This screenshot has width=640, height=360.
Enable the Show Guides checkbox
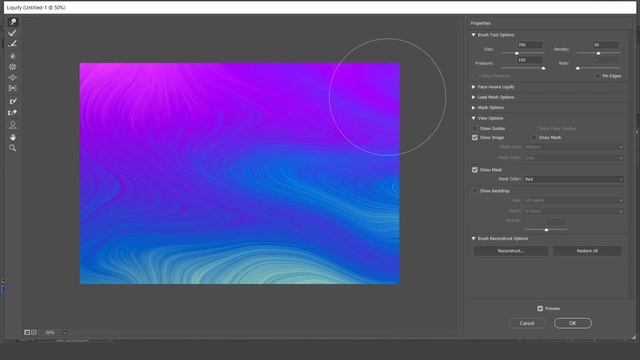click(475, 129)
